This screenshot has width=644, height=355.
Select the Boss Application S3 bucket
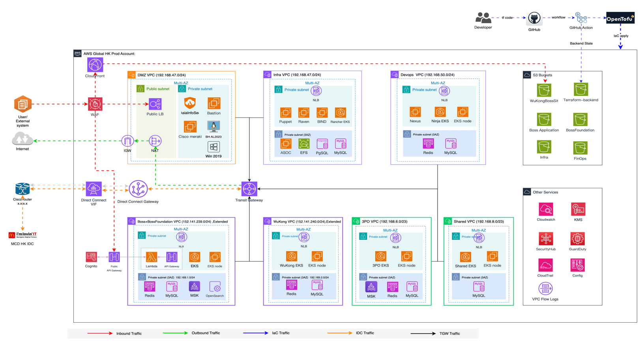pyautogui.click(x=544, y=120)
